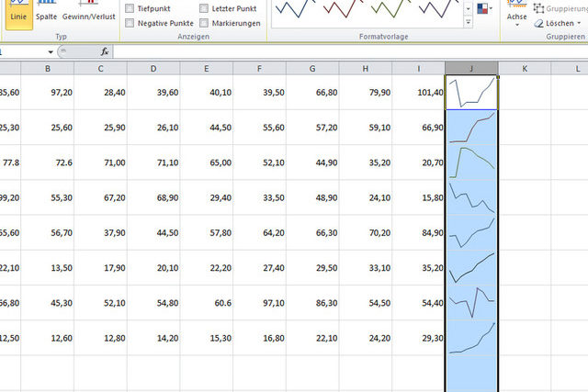Check the Letzter Punkt option

tap(204, 8)
